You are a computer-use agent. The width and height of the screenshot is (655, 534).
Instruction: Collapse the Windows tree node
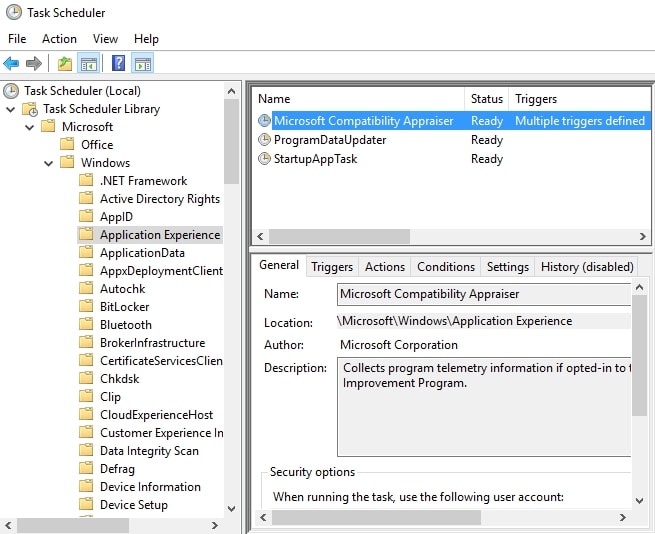pos(49,163)
